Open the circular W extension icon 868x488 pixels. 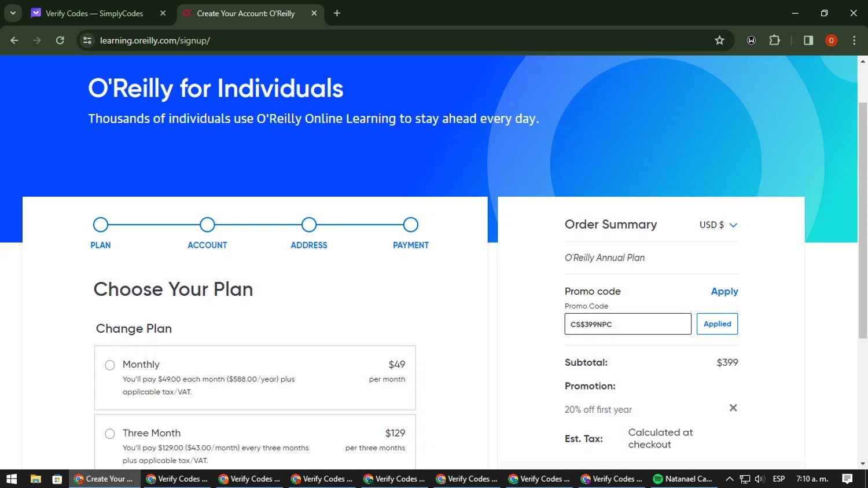click(x=751, y=41)
